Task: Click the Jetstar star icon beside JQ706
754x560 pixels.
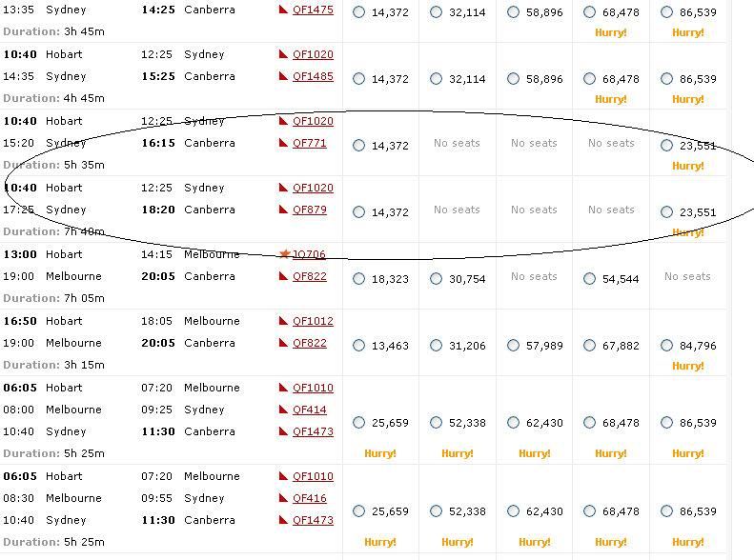Action: pyautogui.click(x=284, y=253)
